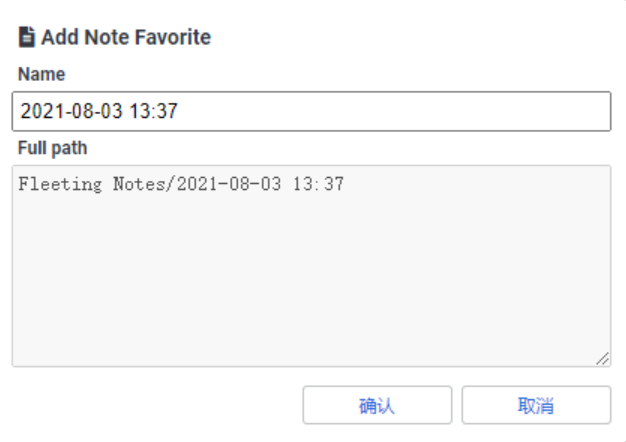Click the word "Notes" in the Full path text
Screen dimensions: 626x442
click(139, 184)
